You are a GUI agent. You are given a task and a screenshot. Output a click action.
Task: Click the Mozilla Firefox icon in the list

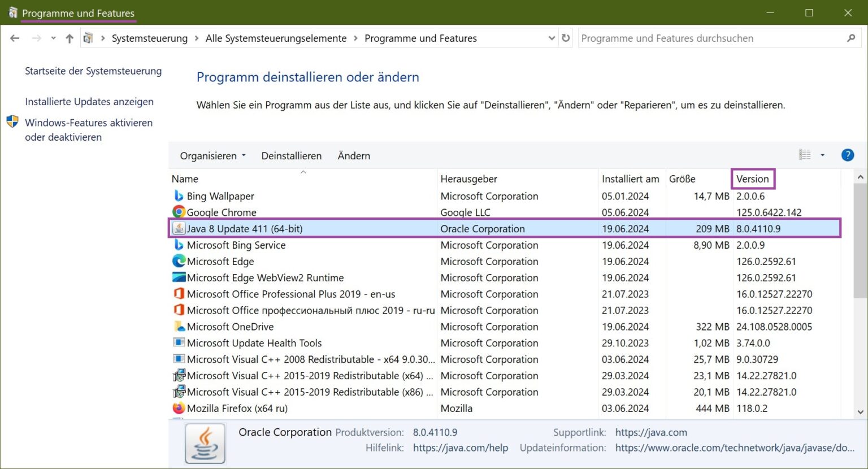pyautogui.click(x=179, y=408)
